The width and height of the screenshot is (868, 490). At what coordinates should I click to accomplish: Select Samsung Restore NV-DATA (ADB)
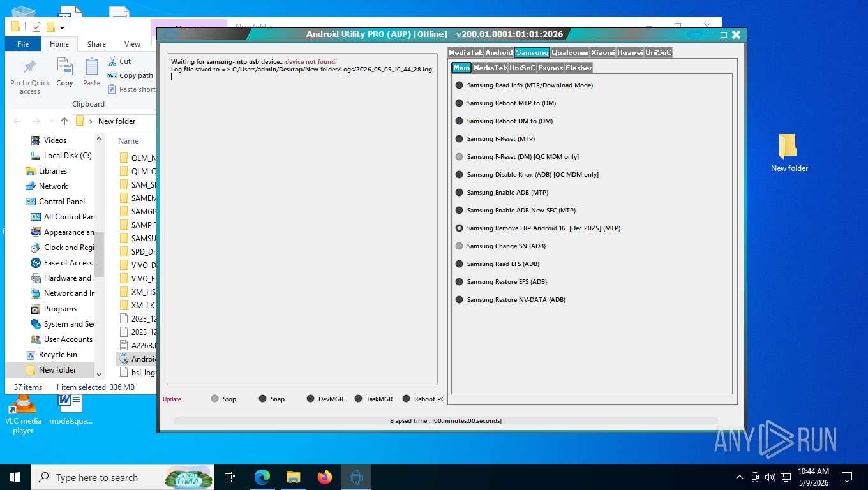point(511,299)
